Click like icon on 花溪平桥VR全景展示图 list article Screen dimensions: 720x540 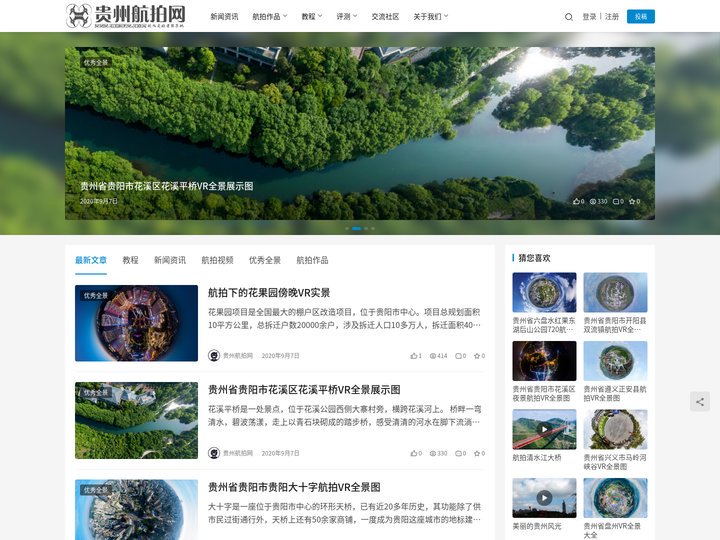coord(414,453)
